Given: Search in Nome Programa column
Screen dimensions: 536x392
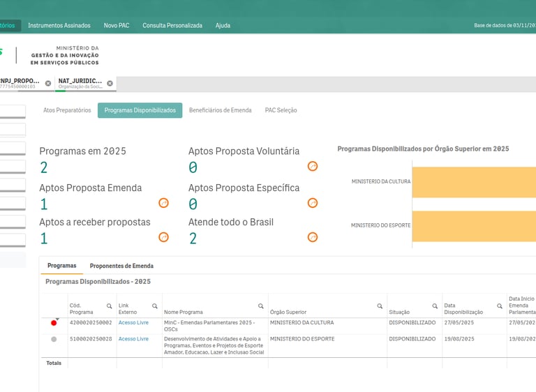Looking at the screenshot, I should [261, 306].
